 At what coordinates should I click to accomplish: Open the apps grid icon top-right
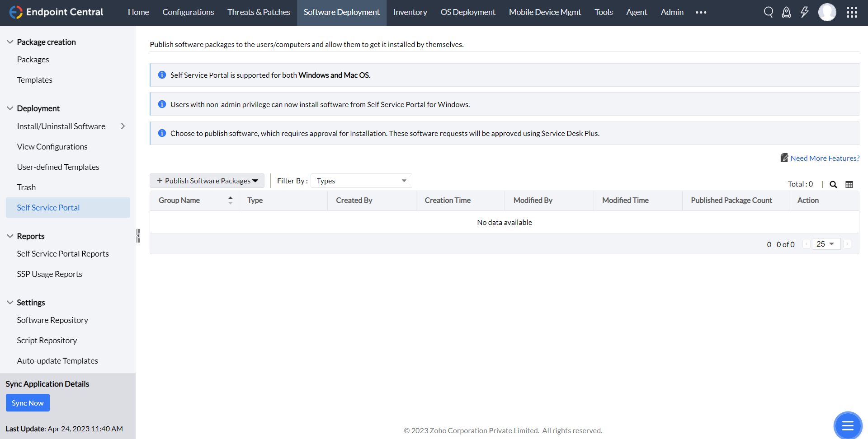point(852,12)
